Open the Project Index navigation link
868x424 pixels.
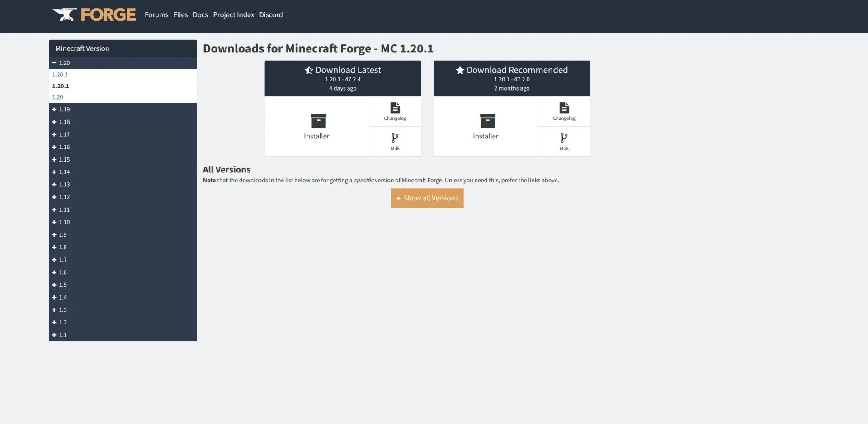(x=234, y=15)
